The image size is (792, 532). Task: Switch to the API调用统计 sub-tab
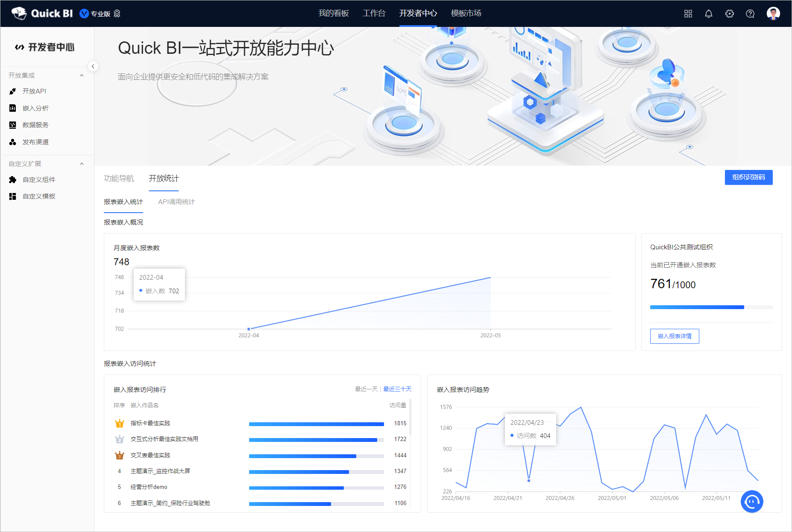tap(176, 202)
